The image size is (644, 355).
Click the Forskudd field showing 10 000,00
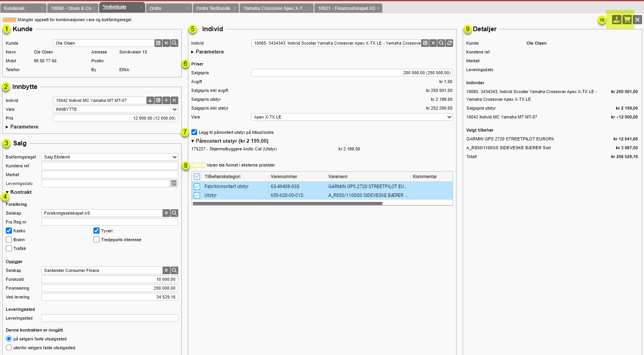110,279
